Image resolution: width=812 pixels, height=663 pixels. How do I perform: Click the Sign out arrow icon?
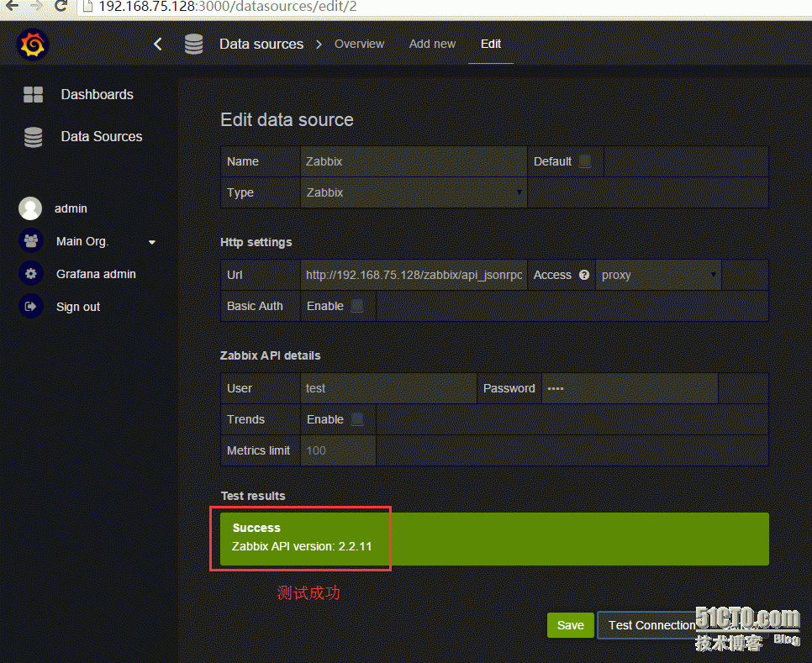[x=30, y=307]
